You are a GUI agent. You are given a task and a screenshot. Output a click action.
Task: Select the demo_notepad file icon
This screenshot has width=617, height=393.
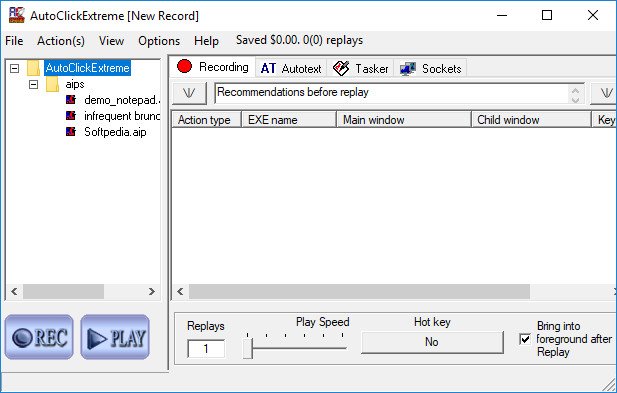71,100
